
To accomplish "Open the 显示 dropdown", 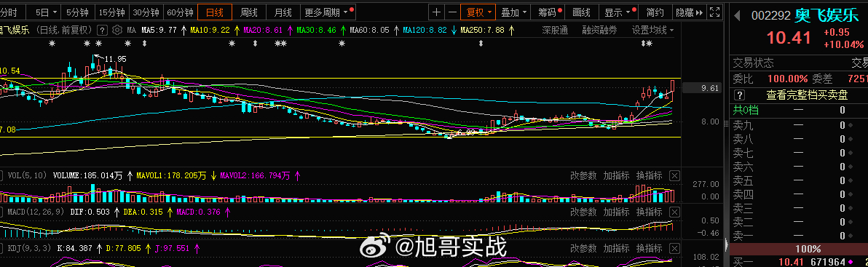I will tap(618, 12).
